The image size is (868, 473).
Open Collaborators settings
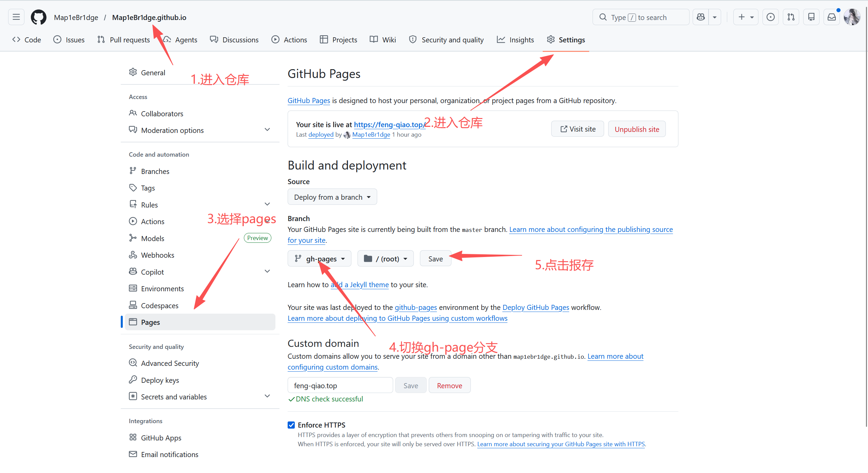click(200, 114)
